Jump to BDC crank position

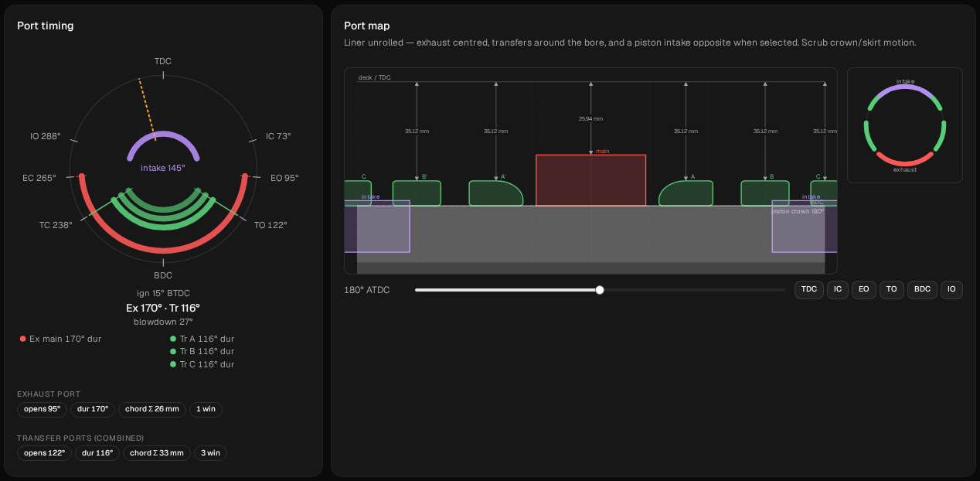click(x=922, y=289)
